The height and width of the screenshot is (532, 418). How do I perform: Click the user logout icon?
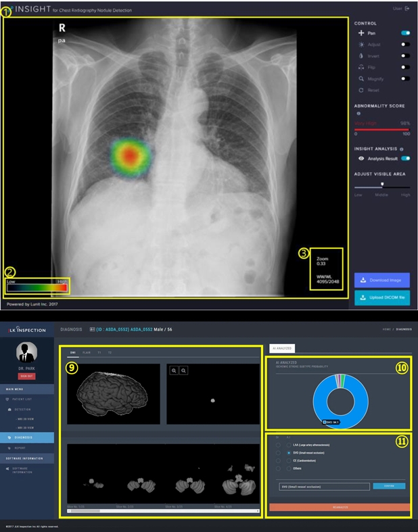tap(407, 9)
